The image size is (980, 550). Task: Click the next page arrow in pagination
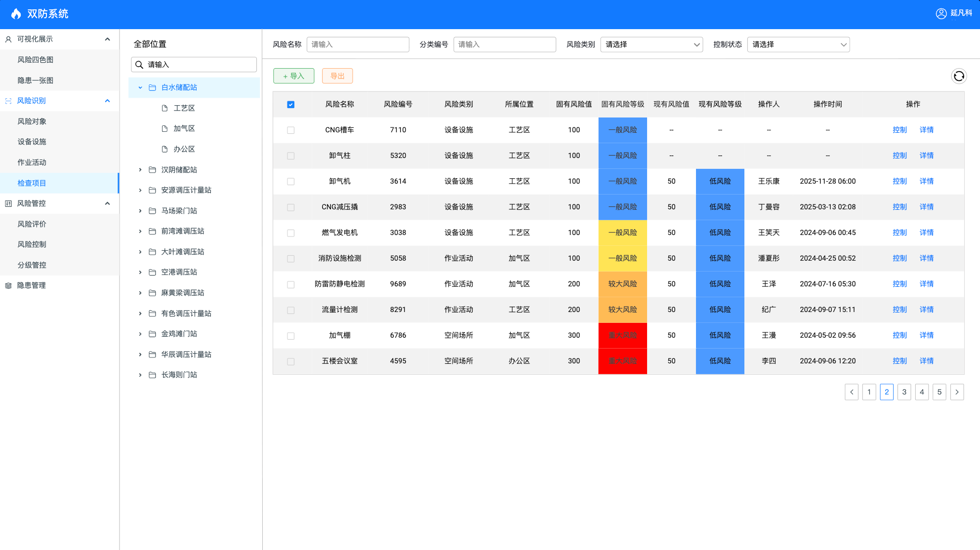(x=957, y=392)
